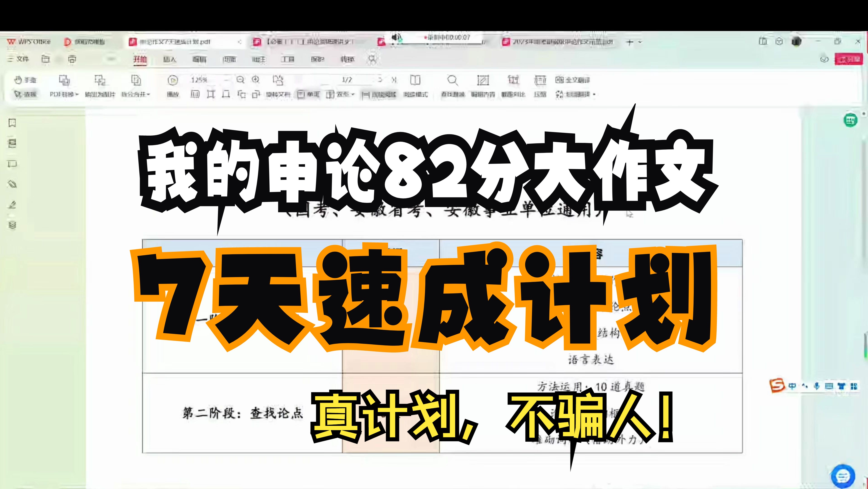The width and height of the screenshot is (868, 489).
Task: Open bookmark panel in left sidebar
Action: pos(12,123)
